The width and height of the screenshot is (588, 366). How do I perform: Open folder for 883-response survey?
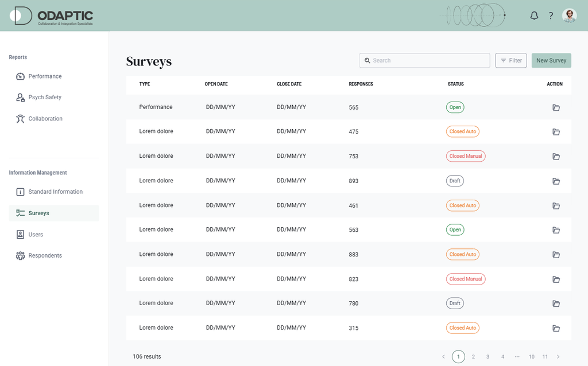pos(556,255)
